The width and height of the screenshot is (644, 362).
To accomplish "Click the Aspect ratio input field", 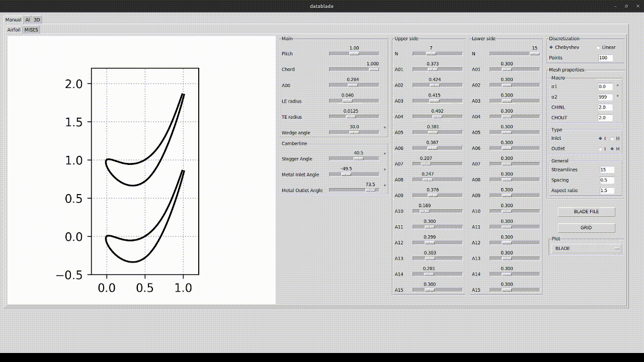I will [x=606, y=191].
